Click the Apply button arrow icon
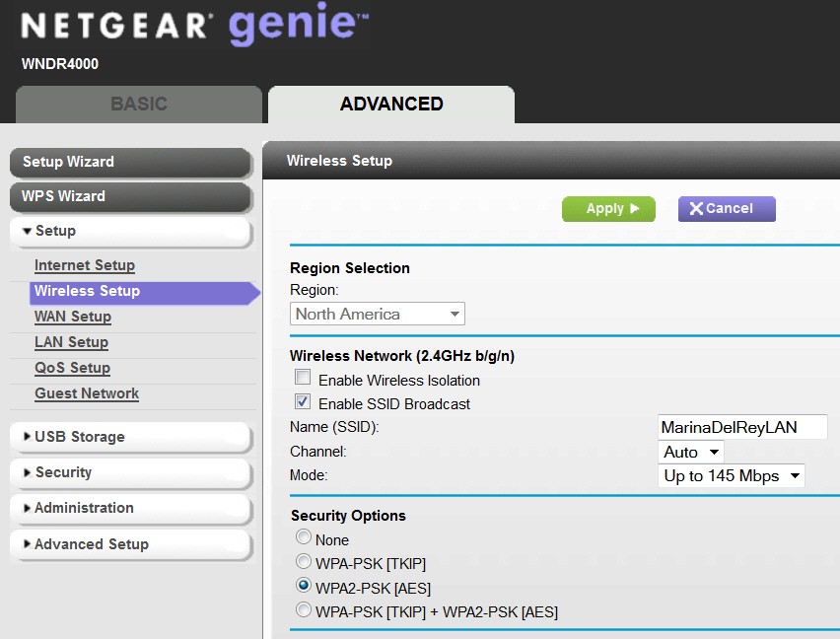Screen dimensions: 840x639 coord(635,208)
